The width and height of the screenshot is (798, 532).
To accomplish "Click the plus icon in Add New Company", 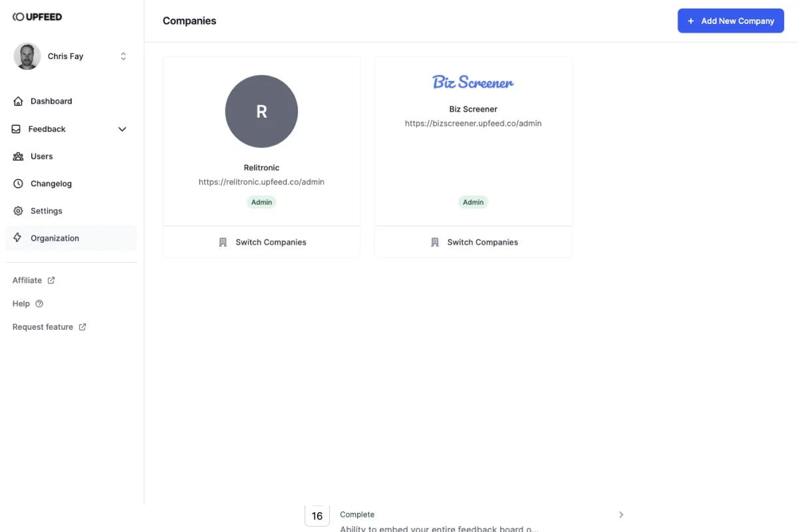I will 691,21.
